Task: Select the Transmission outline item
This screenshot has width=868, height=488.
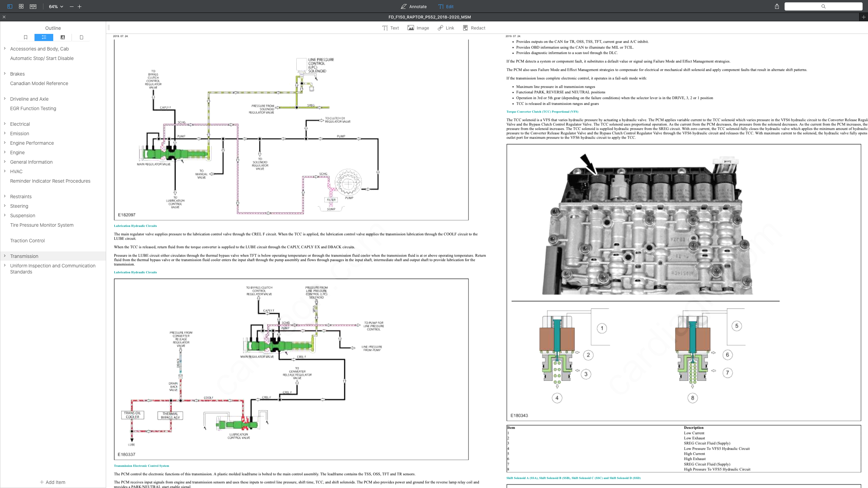Action: tap(53, 256)
